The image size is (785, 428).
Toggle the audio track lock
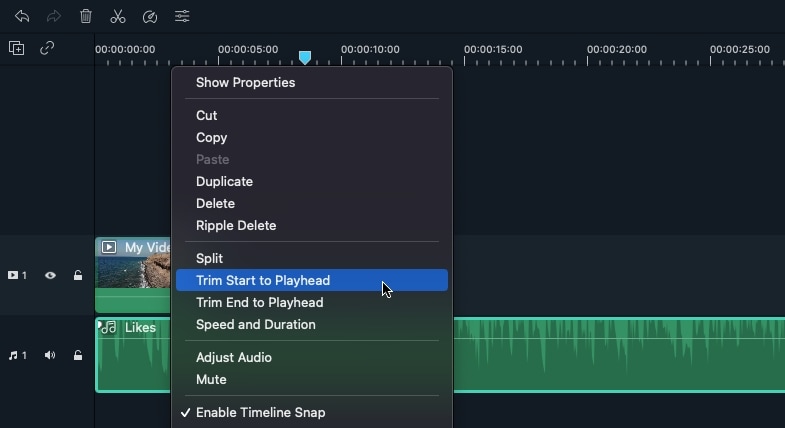[78, 355]
